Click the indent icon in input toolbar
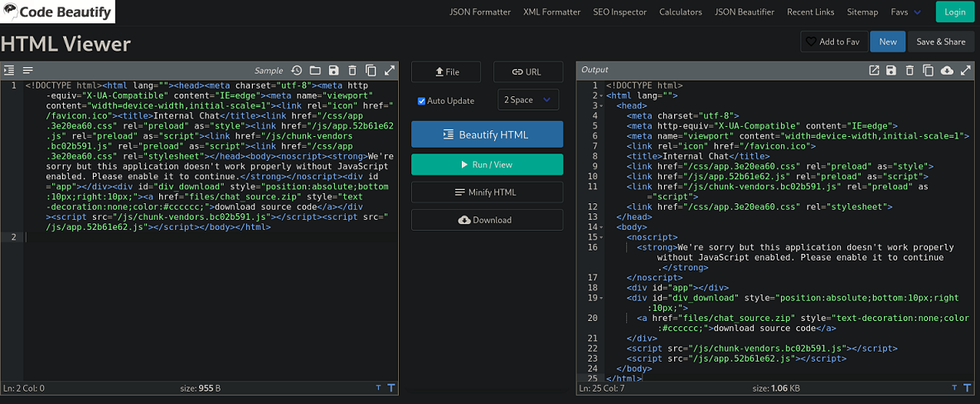 [x=9, y=71]
